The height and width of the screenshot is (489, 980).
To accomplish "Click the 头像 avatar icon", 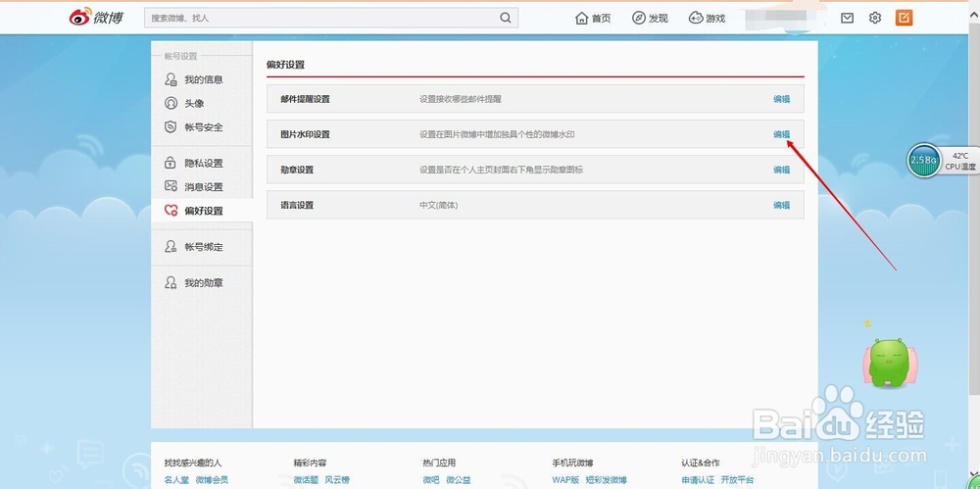I will point(171,103).
